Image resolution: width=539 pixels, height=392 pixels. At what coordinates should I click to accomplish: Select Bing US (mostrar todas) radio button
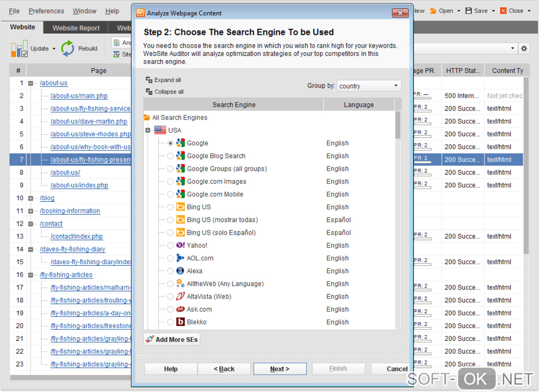[x=170, y=220]
